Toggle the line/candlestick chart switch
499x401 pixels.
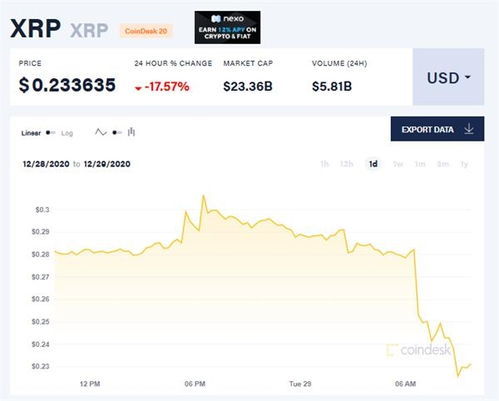pos(117,133)
